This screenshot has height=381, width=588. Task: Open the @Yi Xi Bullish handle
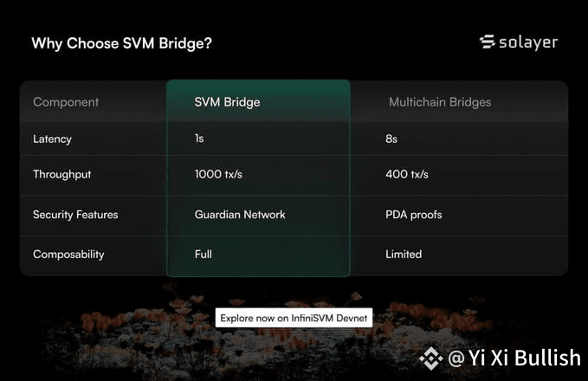coord(514,358)
